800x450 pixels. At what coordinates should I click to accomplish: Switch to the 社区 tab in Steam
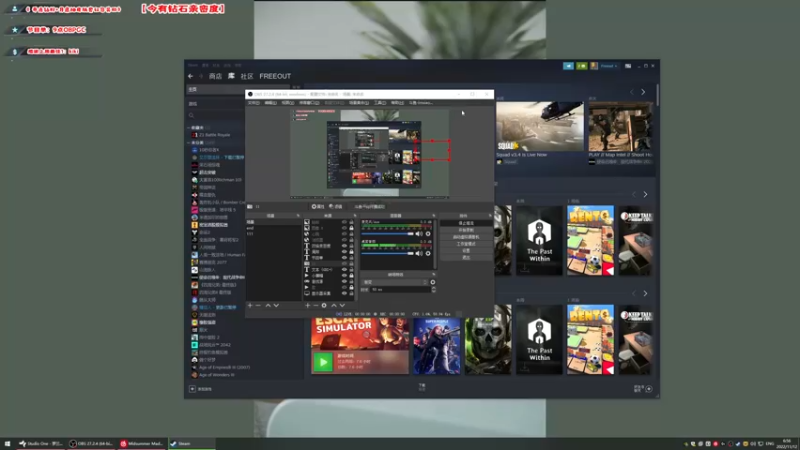(x=247, y=76)
